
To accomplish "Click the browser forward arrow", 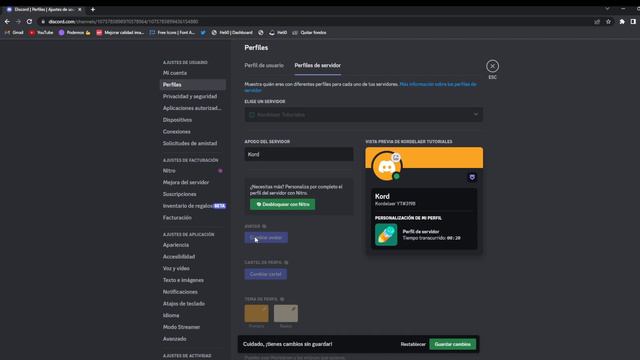I will click(18, 22).
